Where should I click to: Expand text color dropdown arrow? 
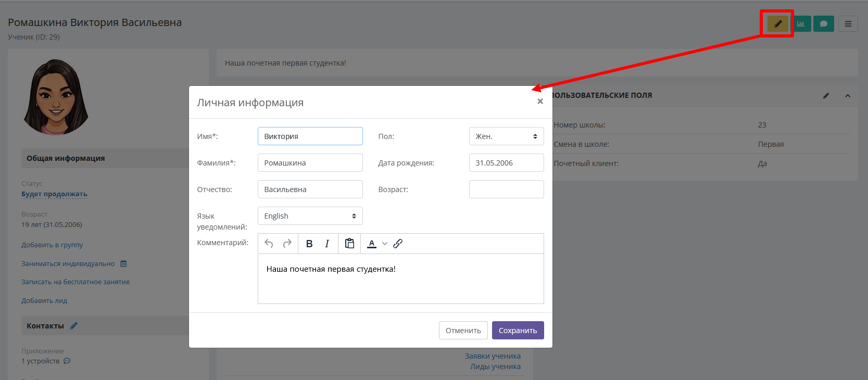[385, 244]
